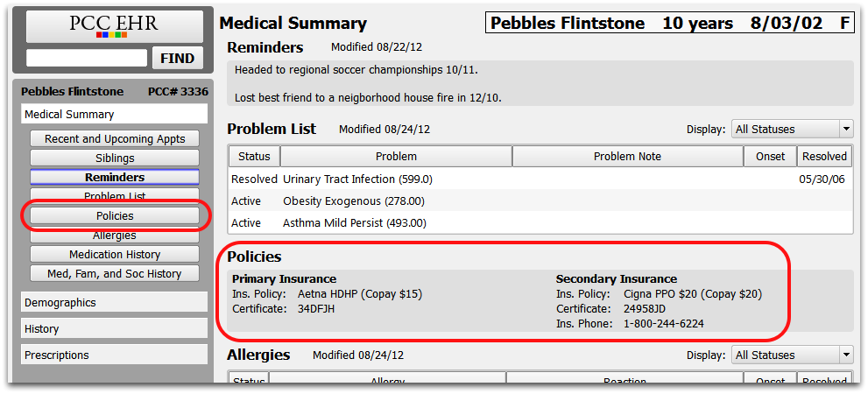Switch to the Demographics tab

115,303
